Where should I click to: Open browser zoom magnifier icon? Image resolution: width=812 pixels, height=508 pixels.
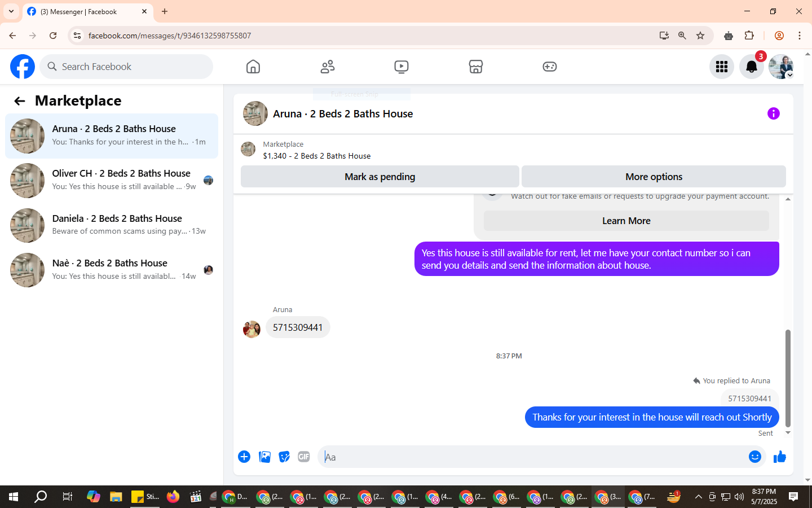click(682, 36)
